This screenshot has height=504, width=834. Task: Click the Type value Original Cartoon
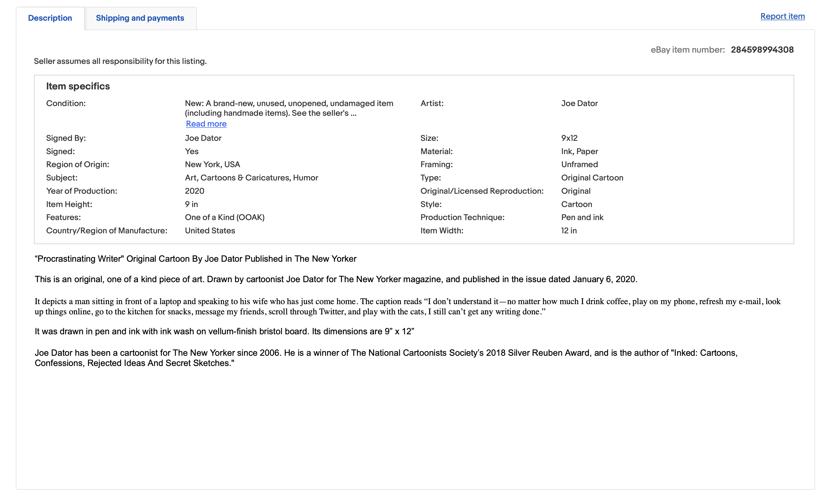click(592, 178)
